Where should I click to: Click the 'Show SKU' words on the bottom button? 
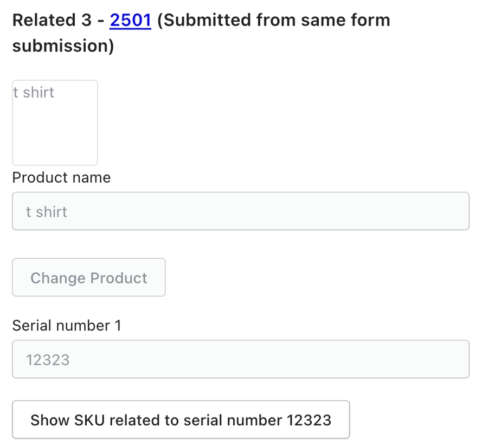pos(61,420)
